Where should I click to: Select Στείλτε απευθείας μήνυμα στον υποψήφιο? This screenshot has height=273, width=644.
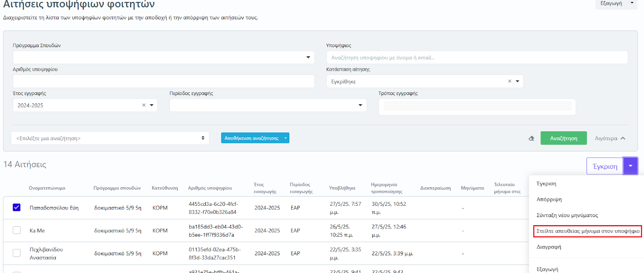tap(588, 231)
